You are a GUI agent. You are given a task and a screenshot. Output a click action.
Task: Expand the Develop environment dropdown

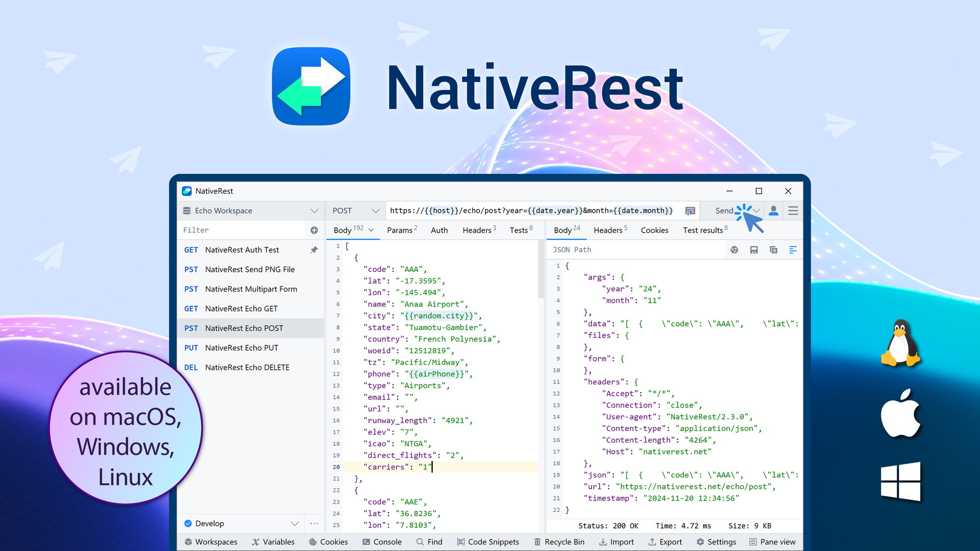294,523
